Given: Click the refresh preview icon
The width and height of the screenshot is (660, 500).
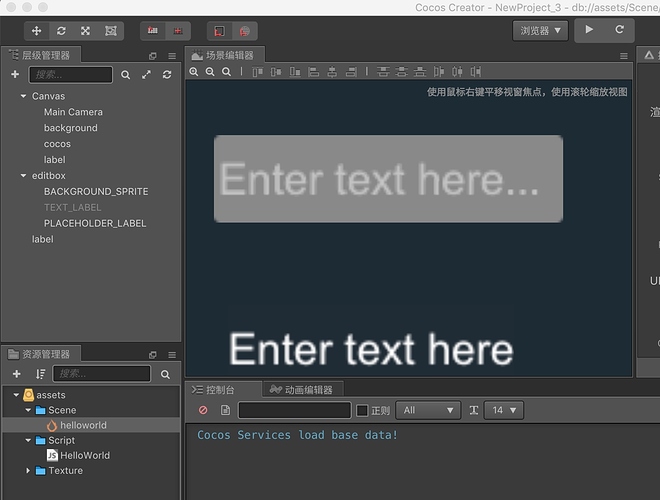Looking at the screenshot, I should [x=619, y=29].
